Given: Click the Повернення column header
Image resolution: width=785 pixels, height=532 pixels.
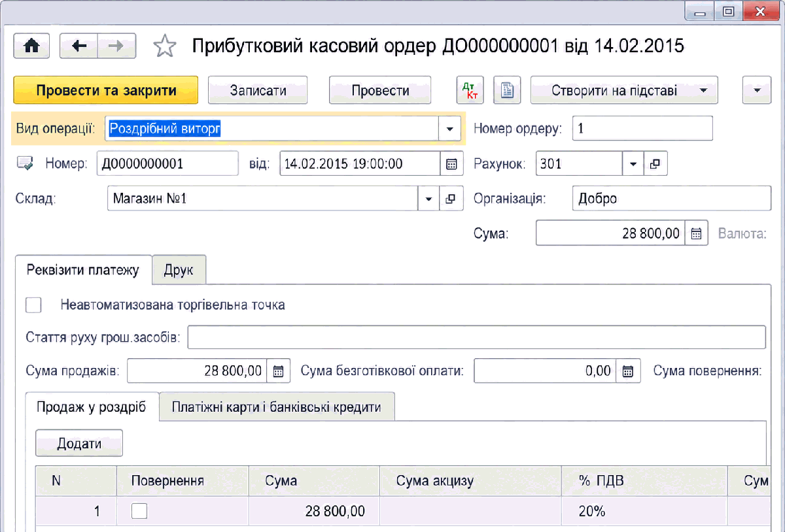Looking at the screenshot, I should click(x=183, y=481).
